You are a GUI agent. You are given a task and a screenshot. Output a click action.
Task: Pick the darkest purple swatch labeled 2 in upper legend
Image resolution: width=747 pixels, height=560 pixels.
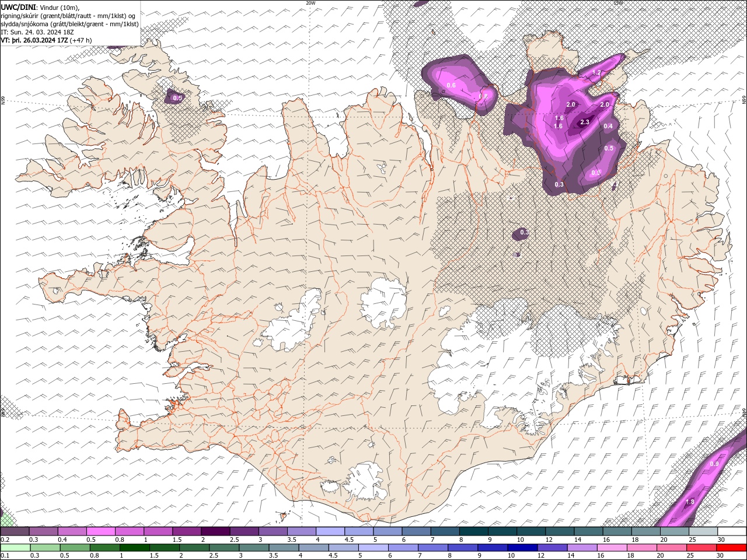tap(215, 531)
